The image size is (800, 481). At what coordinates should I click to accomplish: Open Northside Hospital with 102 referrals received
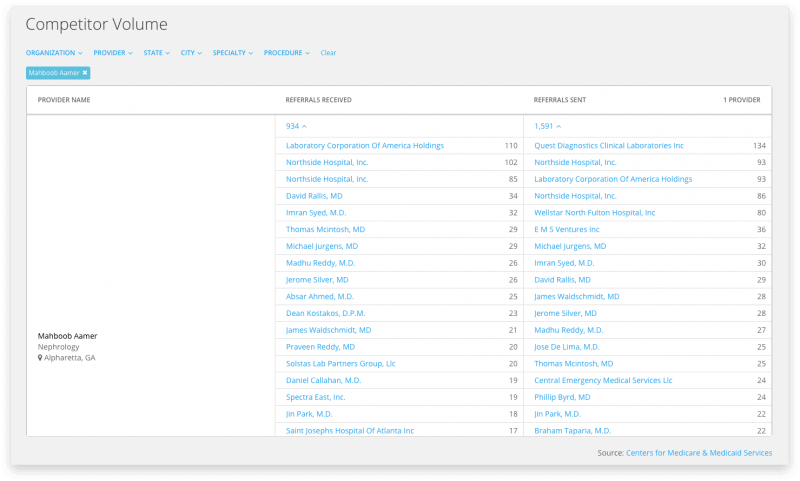pos(327,162)
